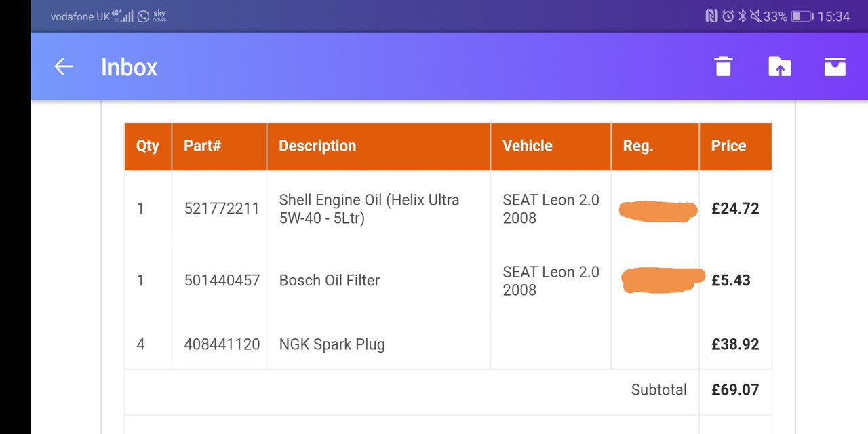The width and height of the screenshot is (868, 434).
Task: Tap the £5.43 price
Action: 731,281
